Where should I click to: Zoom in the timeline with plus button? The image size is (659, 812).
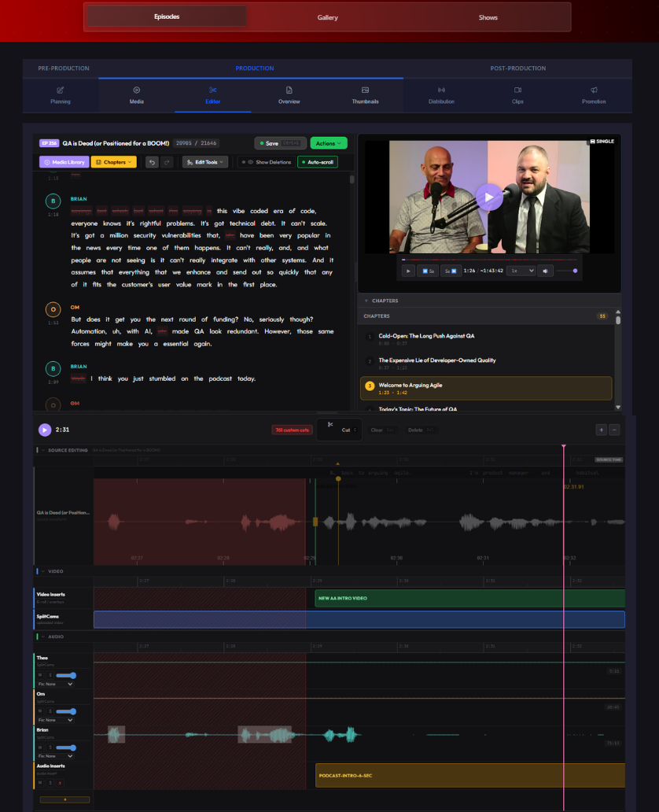601,430
